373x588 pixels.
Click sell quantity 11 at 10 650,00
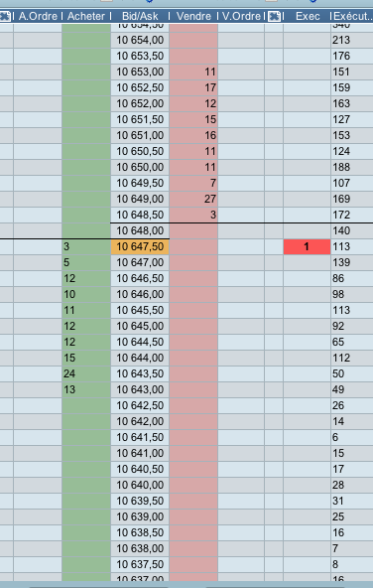point(193,167)
